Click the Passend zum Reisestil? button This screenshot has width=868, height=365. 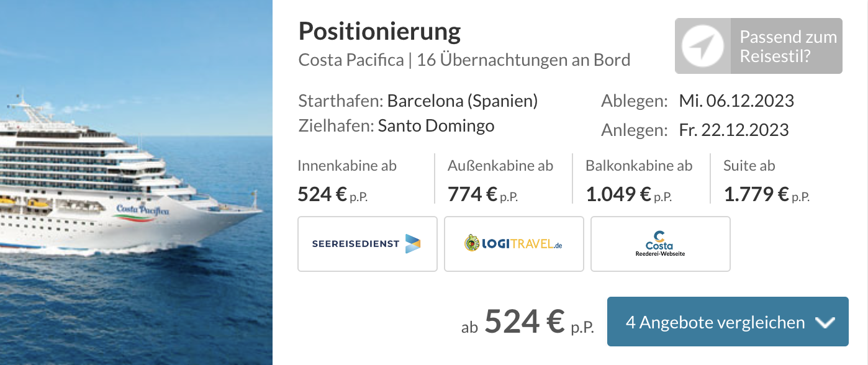pos(759,47)
